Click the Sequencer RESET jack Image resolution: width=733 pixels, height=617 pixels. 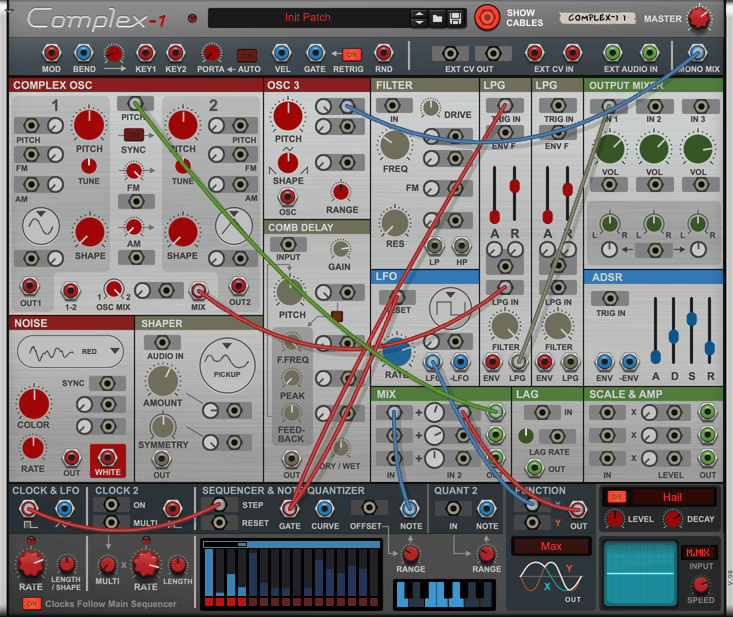(x=219, y=523)
